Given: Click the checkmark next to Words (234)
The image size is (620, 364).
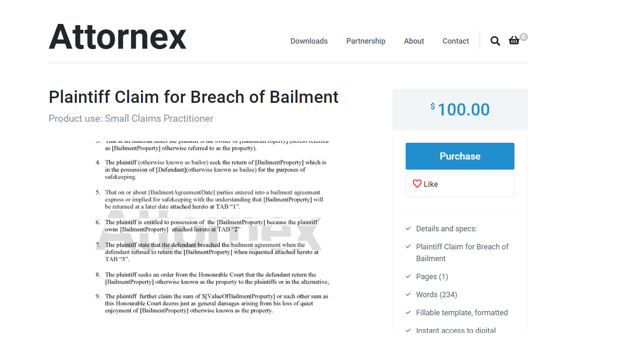Looking at the screenshot, I should (408, 294).
